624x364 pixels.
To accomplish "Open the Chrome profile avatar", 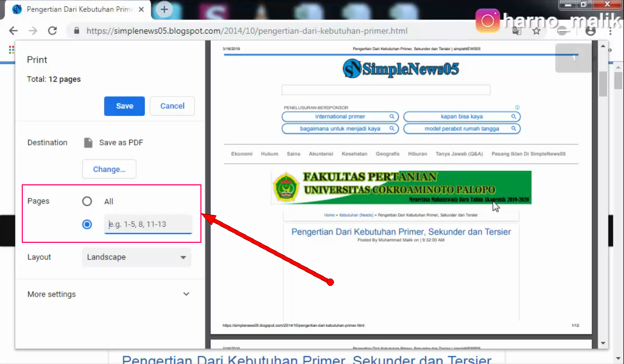I will click(590, 31).
